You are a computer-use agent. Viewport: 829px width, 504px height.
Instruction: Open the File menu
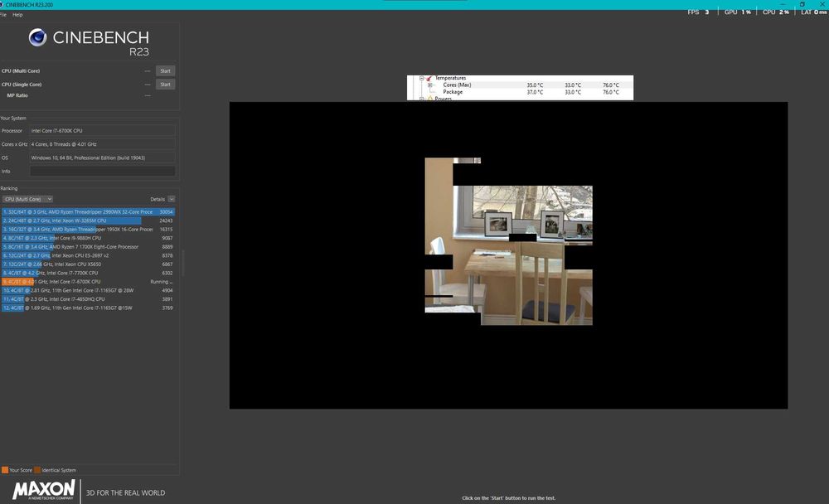point(2,15)
